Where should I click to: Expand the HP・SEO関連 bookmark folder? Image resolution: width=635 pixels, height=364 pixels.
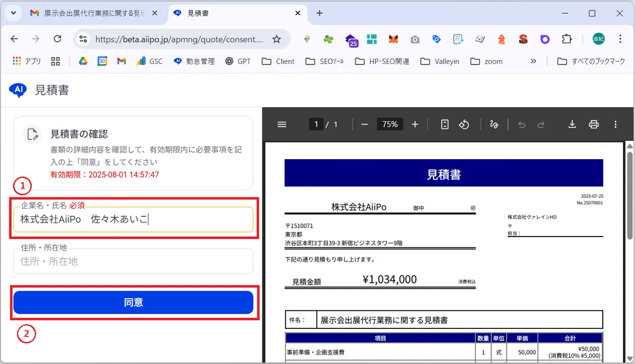click(382, 61)
